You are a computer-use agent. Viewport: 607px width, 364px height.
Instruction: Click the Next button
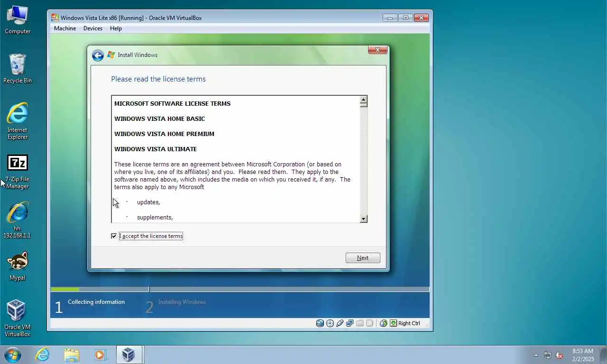363,258
